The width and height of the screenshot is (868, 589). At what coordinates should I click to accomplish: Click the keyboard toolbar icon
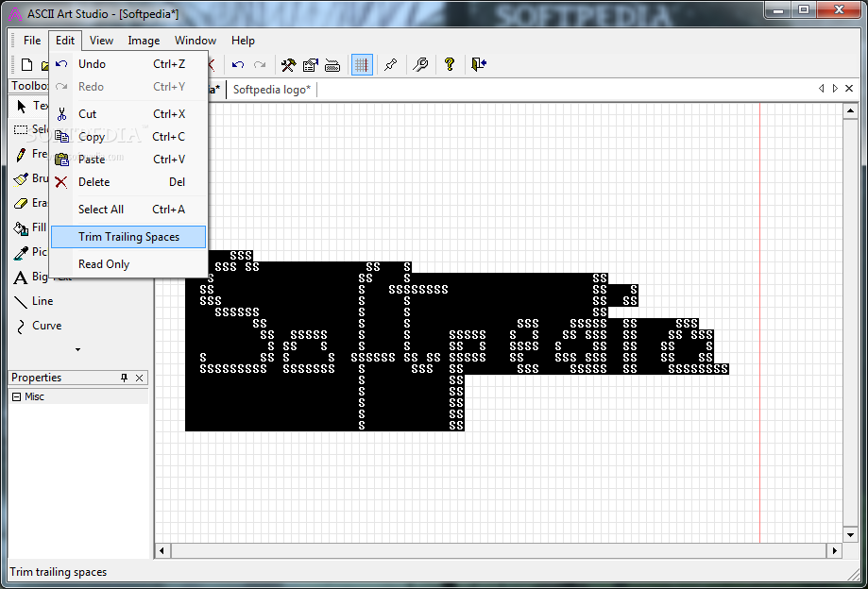coord(332,65)
